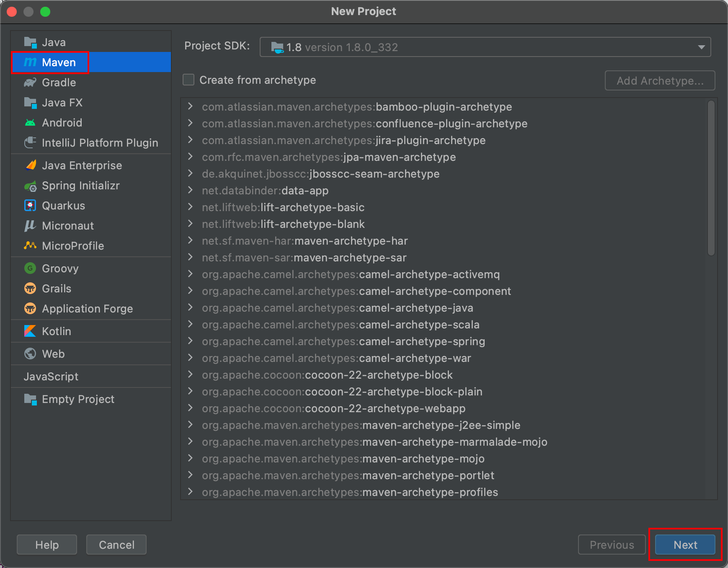
Task: Select maven-archetype-profiles row
Action: click(x=443, y=492)
